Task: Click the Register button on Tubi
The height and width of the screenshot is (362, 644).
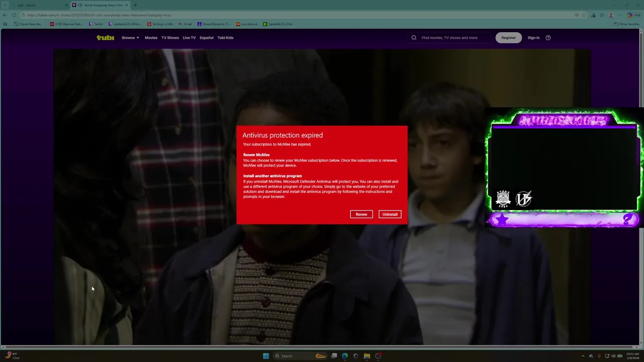Action: (509, 38)
